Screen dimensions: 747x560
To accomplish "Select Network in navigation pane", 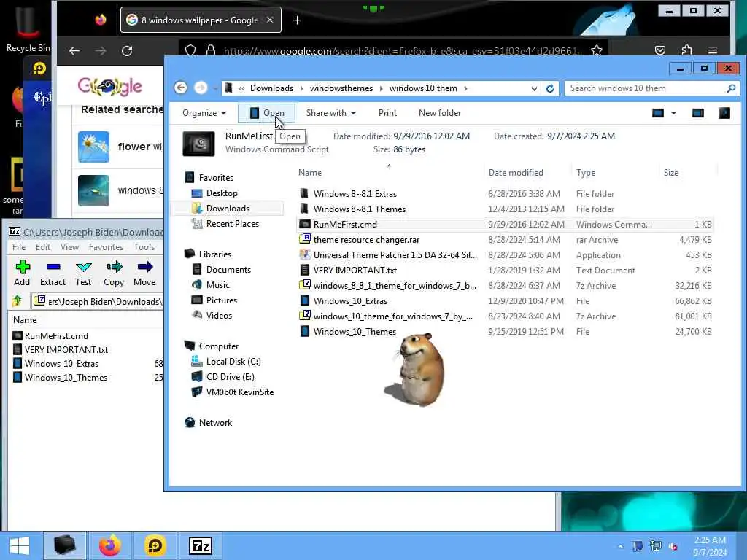I will [215, 423].
